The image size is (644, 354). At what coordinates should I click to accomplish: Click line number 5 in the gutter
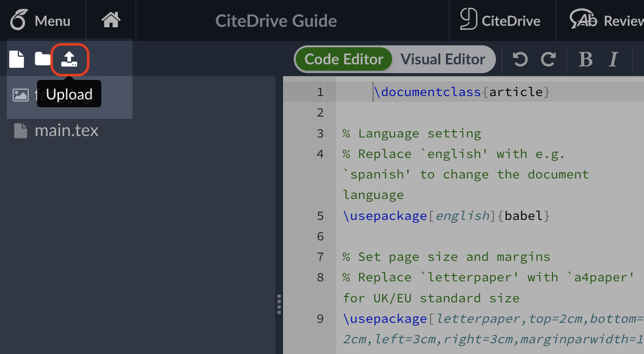click(320, 216)
